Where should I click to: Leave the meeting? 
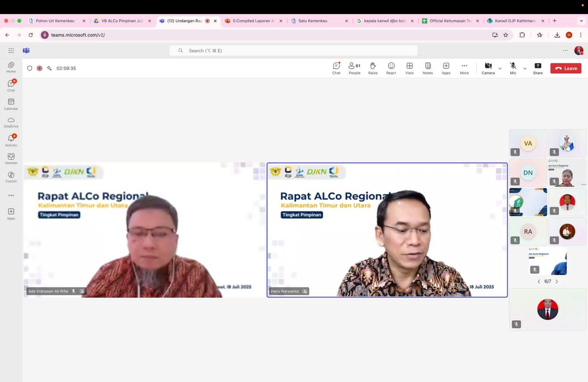coord(566,68)
